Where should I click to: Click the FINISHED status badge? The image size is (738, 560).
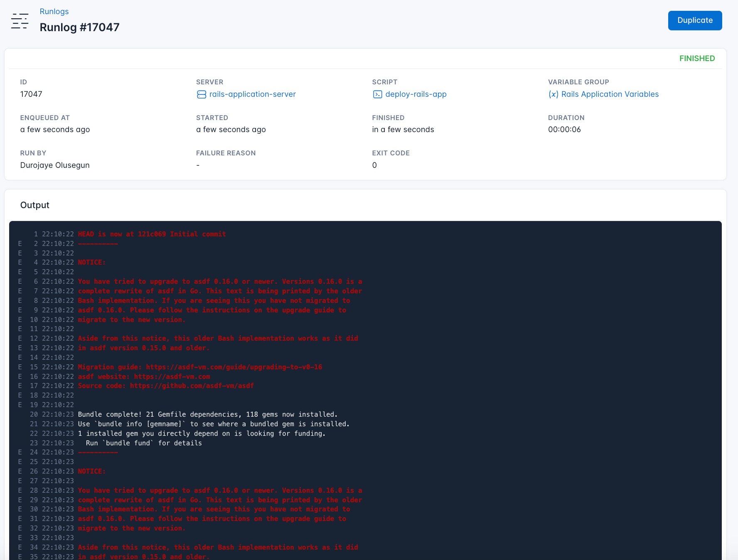[x=697, y=58]
